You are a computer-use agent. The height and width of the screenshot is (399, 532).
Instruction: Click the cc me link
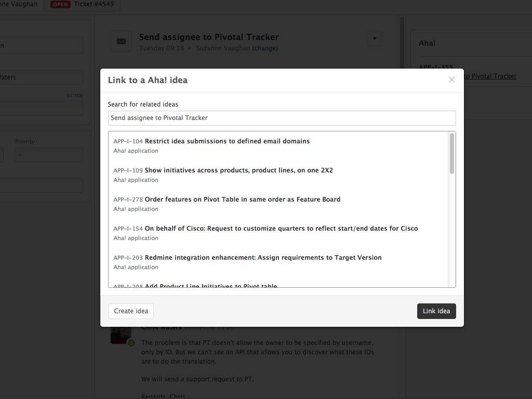coord(75,96)
